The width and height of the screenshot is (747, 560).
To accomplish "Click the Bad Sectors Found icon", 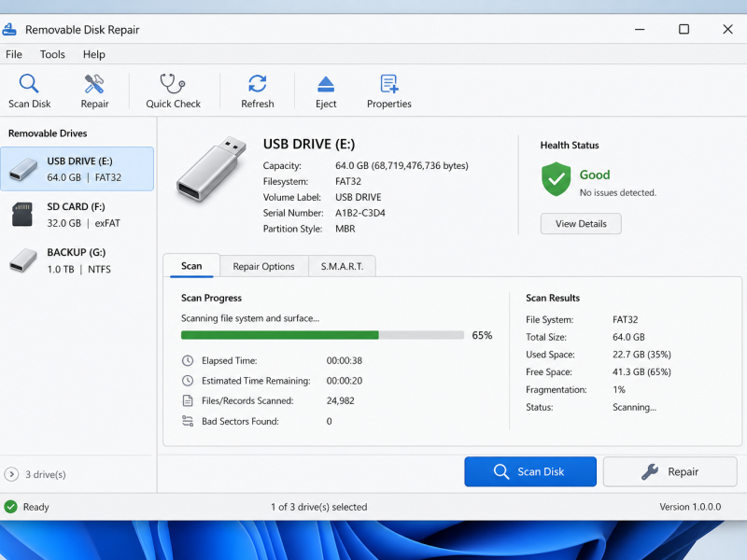I will point(188,421).
